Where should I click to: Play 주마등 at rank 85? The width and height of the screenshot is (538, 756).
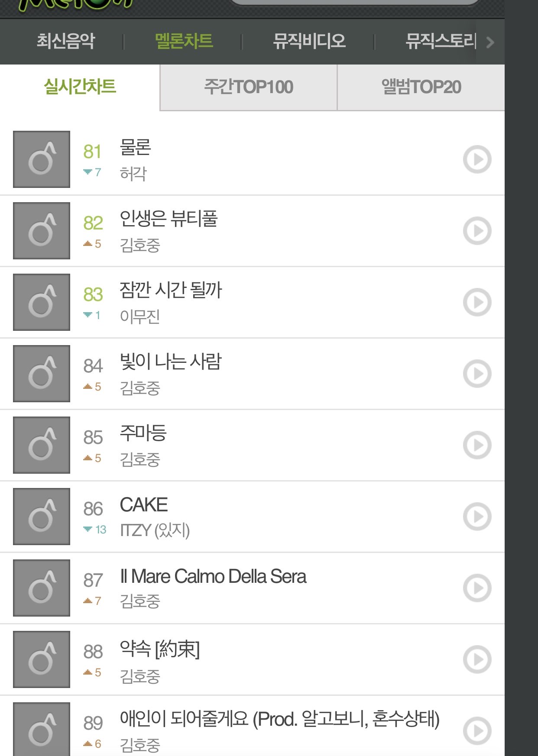tap(477, 445)
